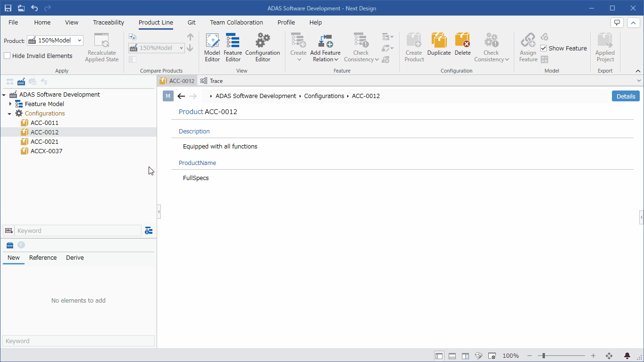Image resolution: width=644 pixels, height=362 pixels.
Task: Click the bottom Keyword filter field
Action: point(78,341)
